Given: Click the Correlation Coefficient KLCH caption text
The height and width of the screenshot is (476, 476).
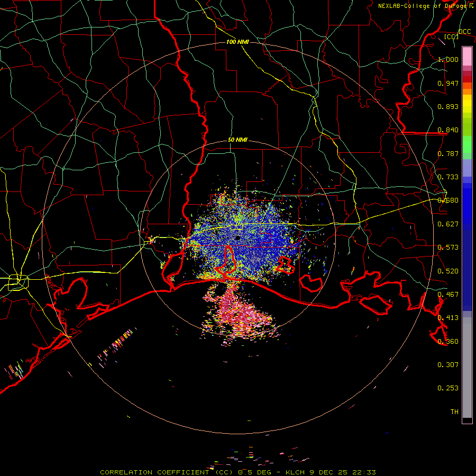Looking at the screenshot, I should 238,472.
